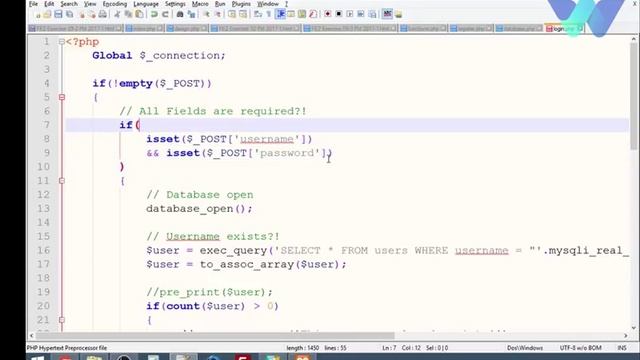
Task: Click 'lines : 55' in status bar
Action: point(335,348)
